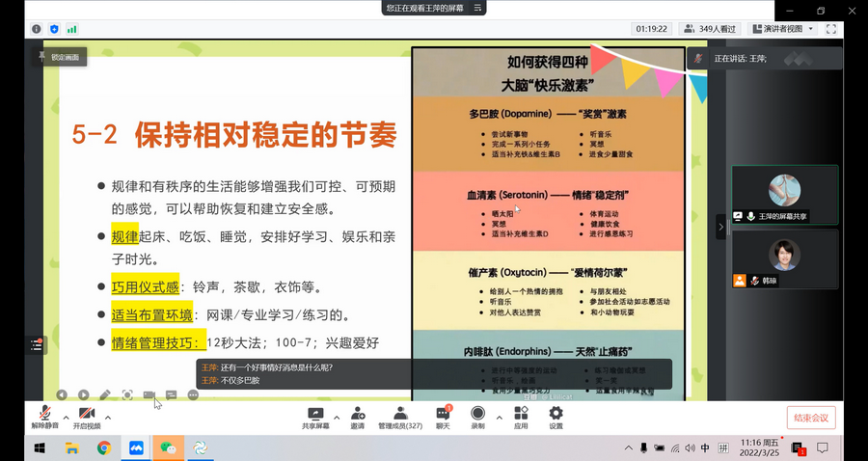Open the 邀请 invite button

[x=358, y=418]
